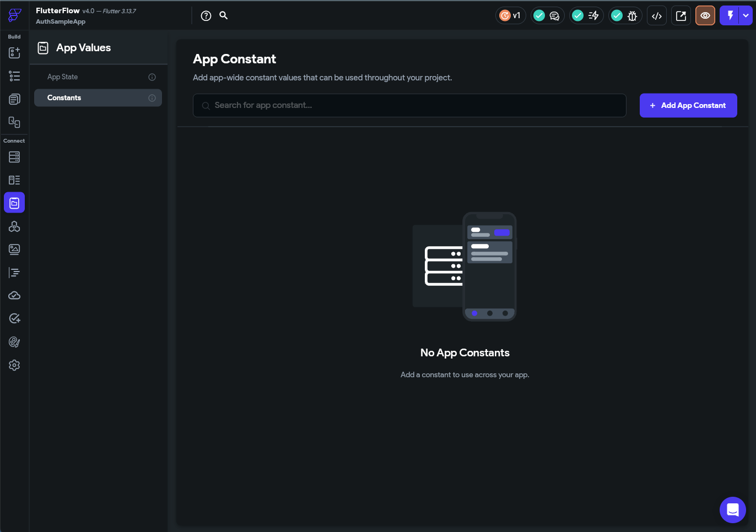This screenshot has height=532, width=756.
Task: Click the App Constant page title
Action: (234, 59)
